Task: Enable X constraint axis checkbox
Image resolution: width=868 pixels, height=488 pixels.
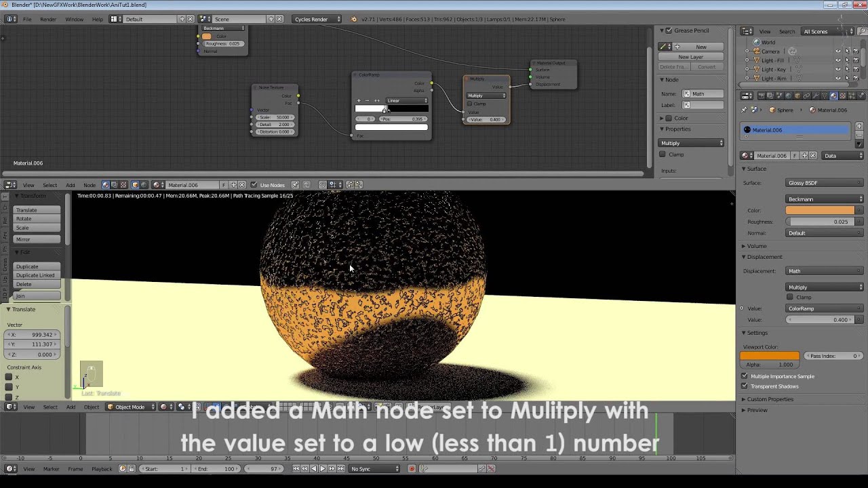Action: [9, 377]
